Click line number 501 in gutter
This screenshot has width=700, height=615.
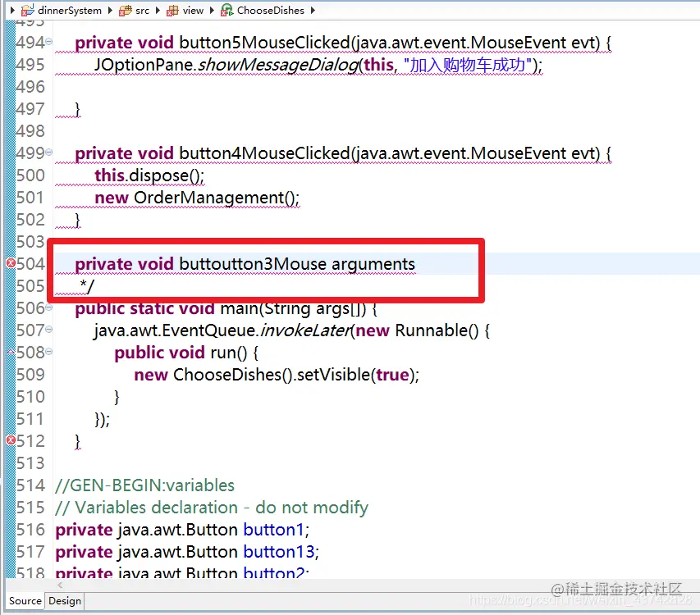[30, 198]
